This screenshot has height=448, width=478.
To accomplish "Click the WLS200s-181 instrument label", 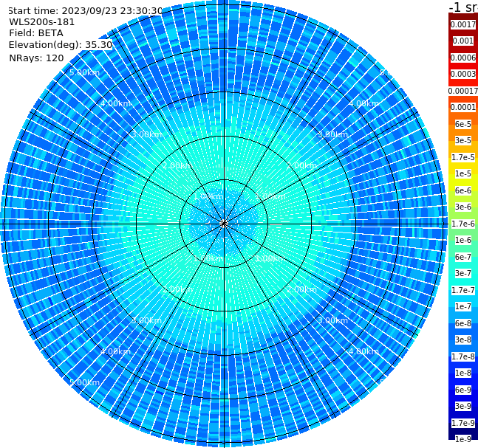I will [x=42, y=22].
